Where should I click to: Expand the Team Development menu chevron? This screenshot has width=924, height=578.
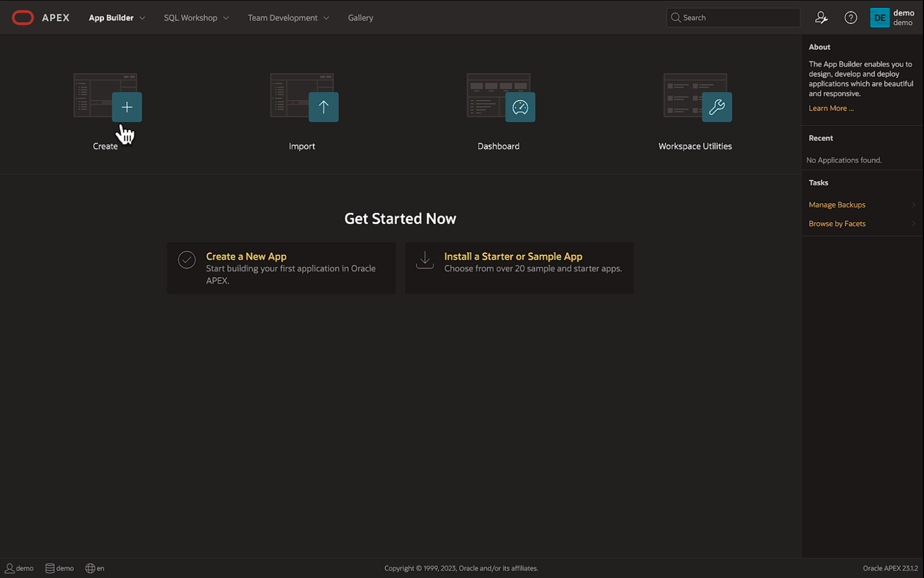327,18
